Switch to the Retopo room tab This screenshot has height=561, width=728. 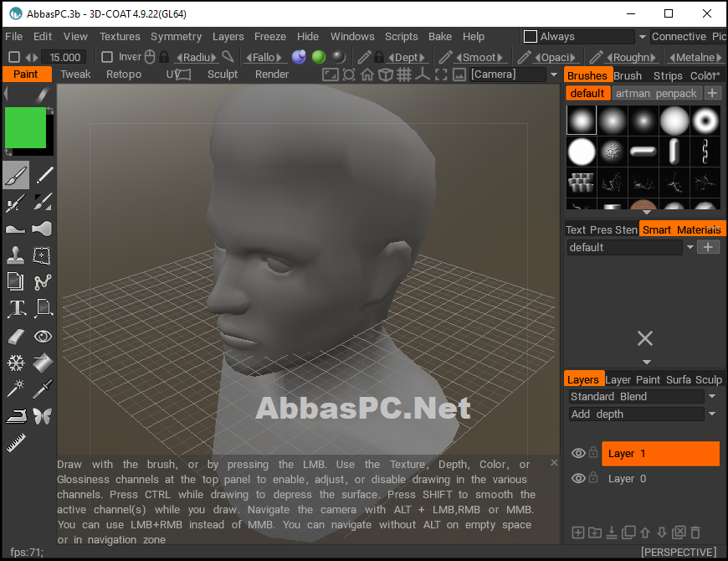coord(124,75)
